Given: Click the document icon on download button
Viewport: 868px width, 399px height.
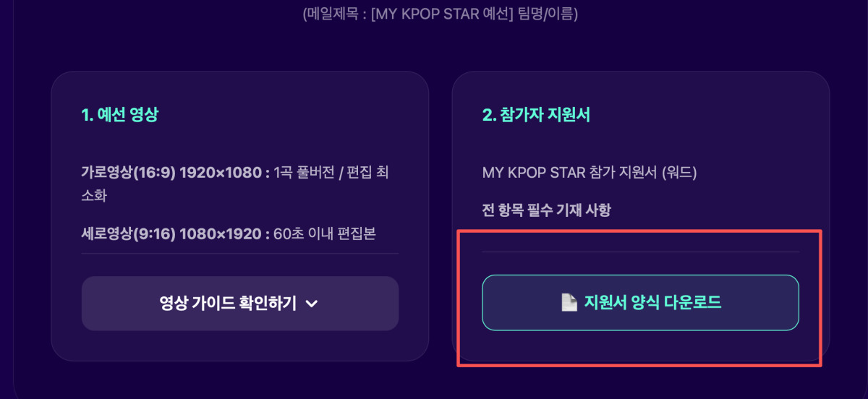Looking at the screenshot, I should point(569,303).
